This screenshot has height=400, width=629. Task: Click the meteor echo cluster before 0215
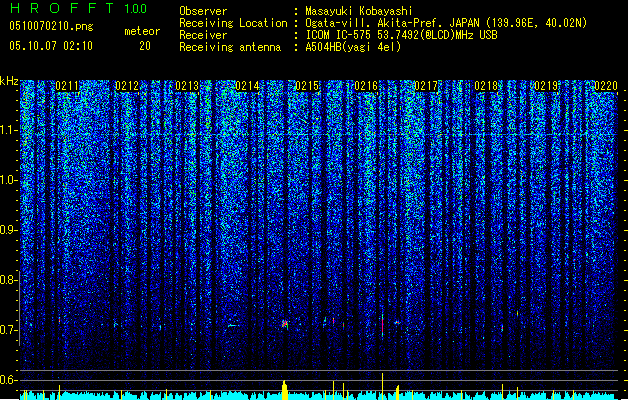[x=285, y=324]
